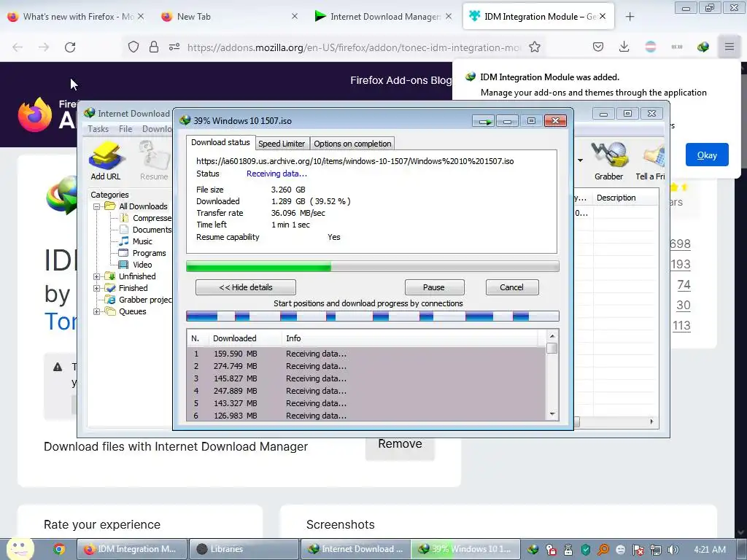This screenshot has height=560, width=747.
Task: Open dropdown arrow left of Grabber icon
Action: point(580,160)
